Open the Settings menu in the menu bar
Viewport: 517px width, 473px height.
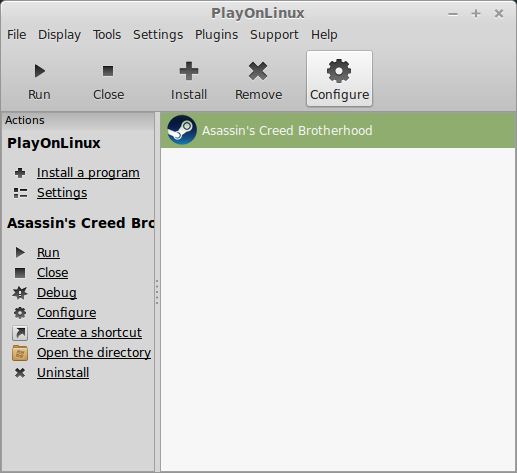tap(158, 35)
